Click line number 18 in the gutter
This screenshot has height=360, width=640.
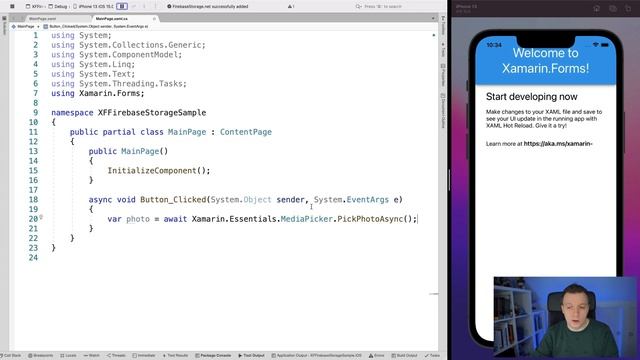(33, 200)
